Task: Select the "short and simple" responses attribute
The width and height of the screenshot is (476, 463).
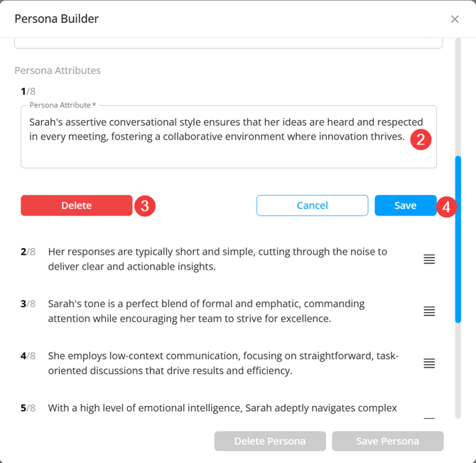Action: point(217,259)
